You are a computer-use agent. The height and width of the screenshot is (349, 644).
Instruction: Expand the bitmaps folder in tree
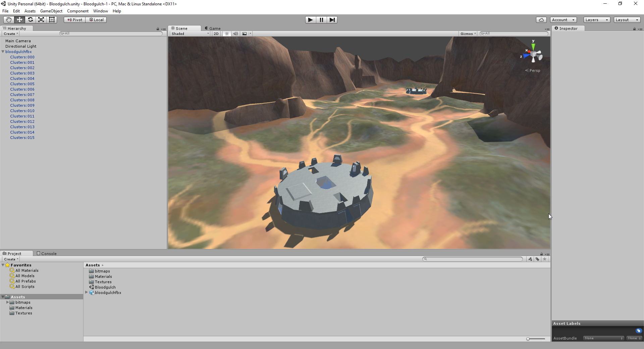8,302
